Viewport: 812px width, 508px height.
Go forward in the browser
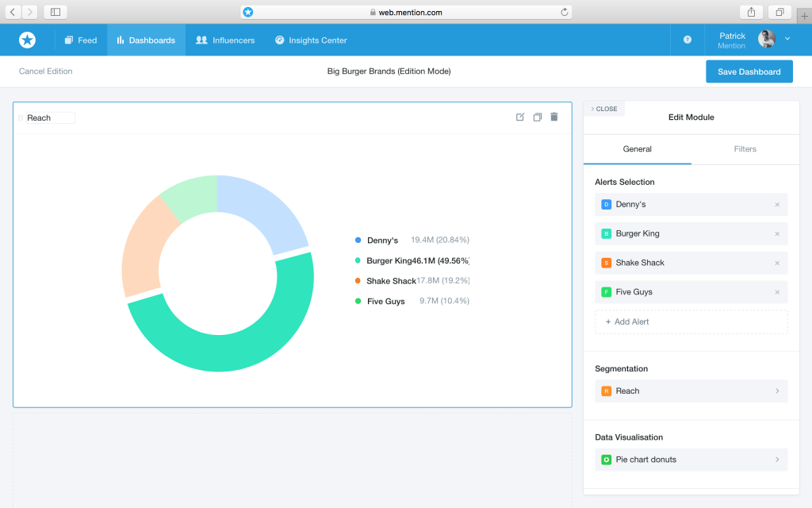click(29, 12)
